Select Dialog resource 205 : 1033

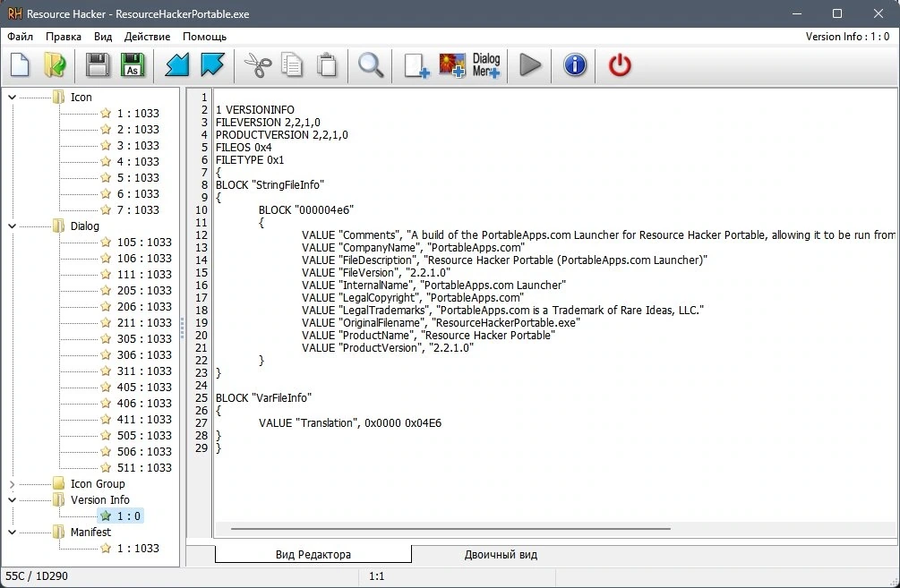[136, 290]
